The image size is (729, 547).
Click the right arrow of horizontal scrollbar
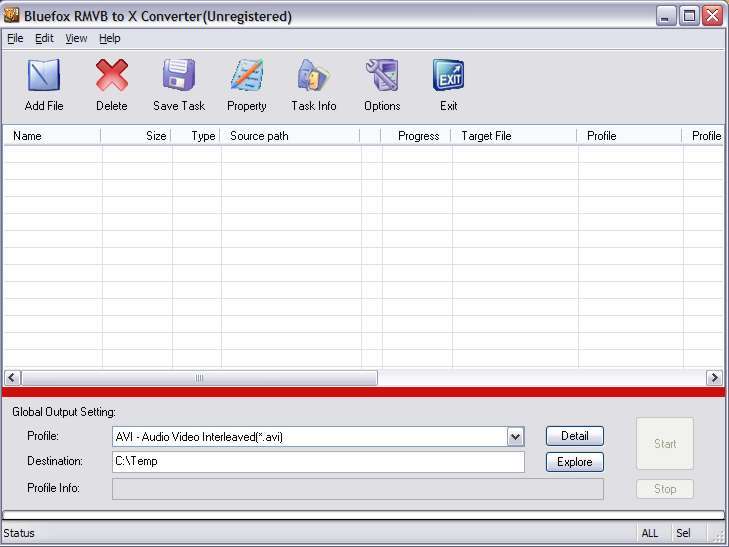[x=714, y=377]
